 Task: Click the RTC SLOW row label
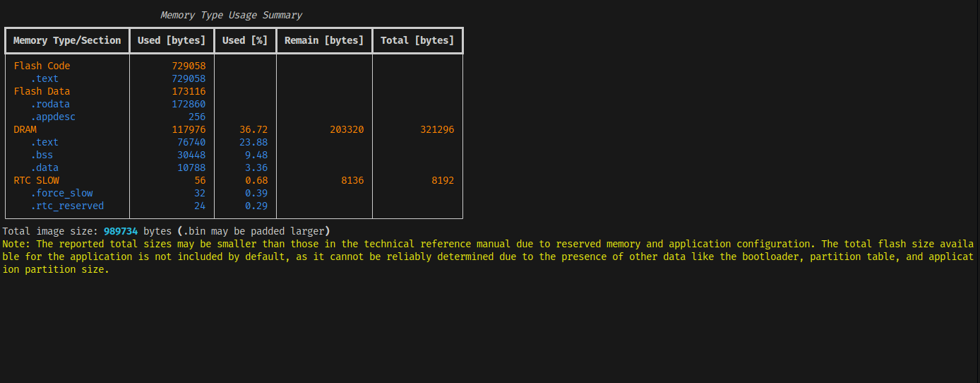37,180
